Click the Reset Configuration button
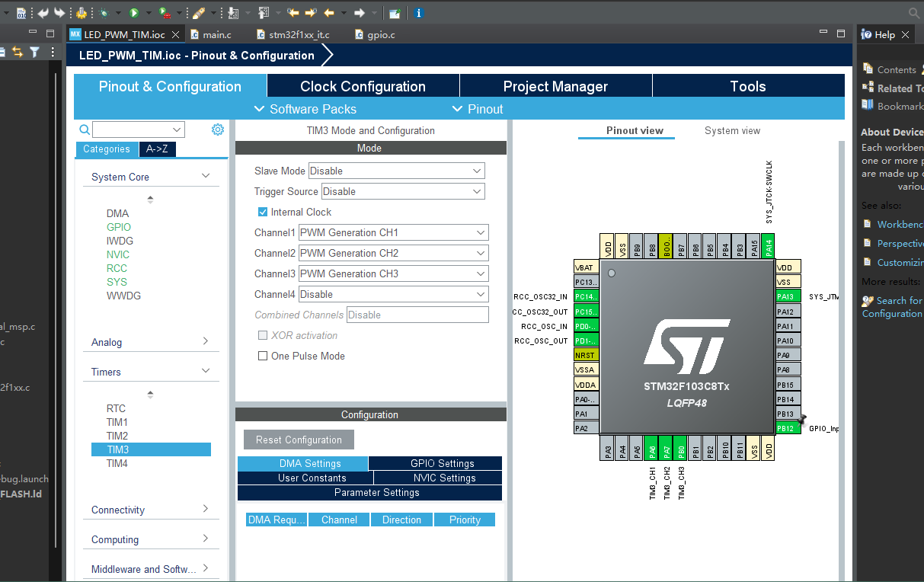924x582 pixels. (299, 440)
